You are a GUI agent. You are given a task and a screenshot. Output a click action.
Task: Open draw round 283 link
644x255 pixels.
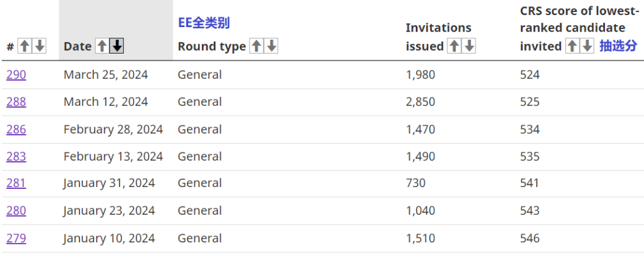[16, 157]
